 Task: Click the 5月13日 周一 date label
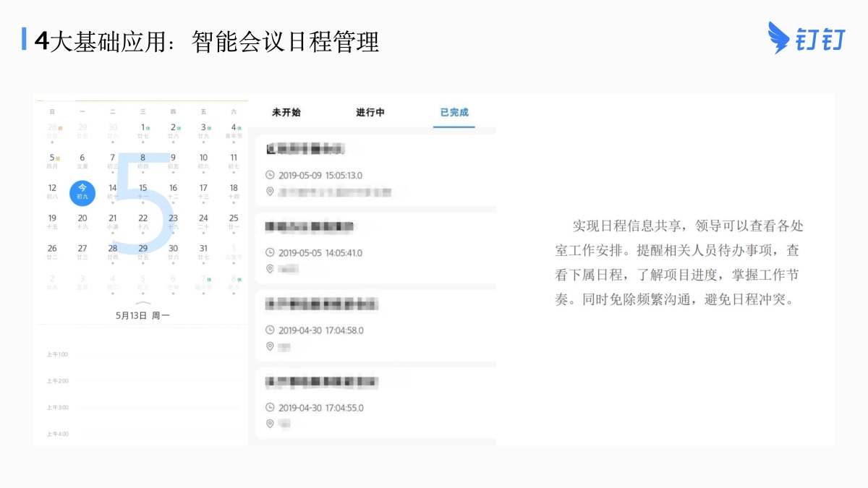143,316
